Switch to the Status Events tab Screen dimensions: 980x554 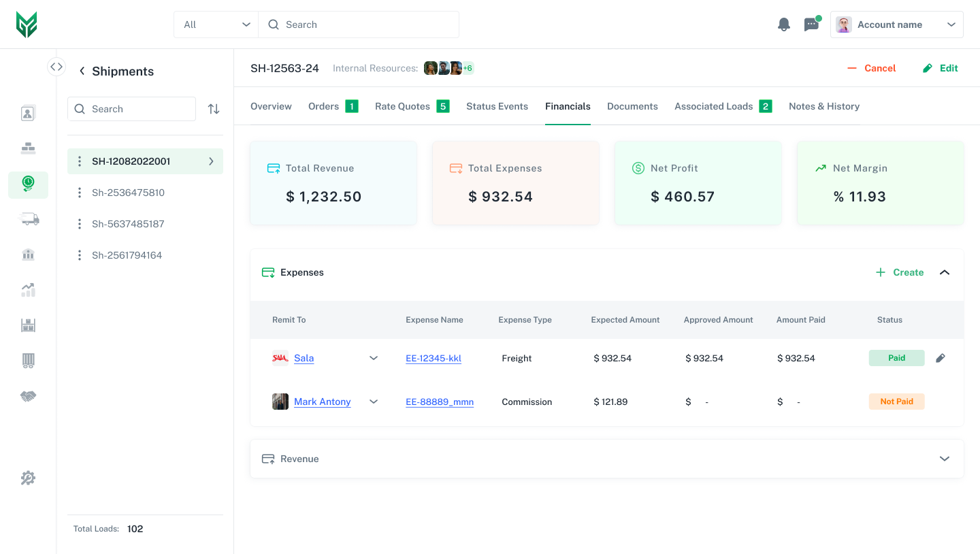click(497, 106)
